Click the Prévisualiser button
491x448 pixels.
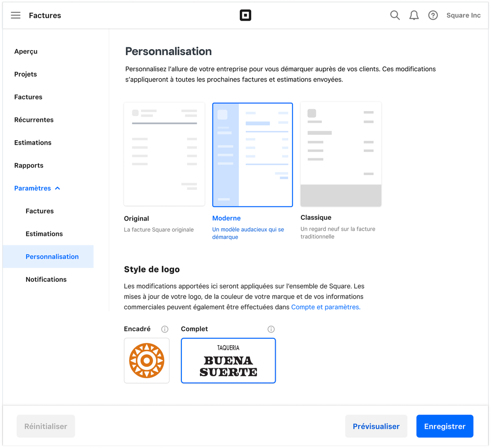click(x=376, y=426)
